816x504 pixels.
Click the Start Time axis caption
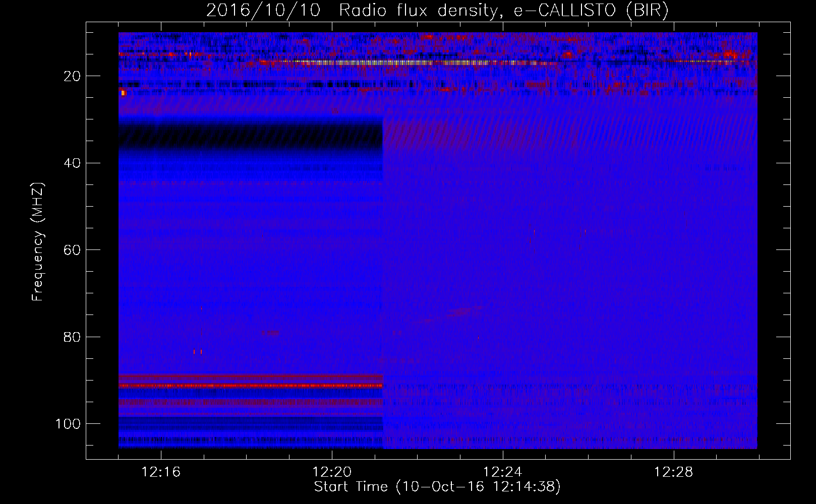click(x=437, y=487)
